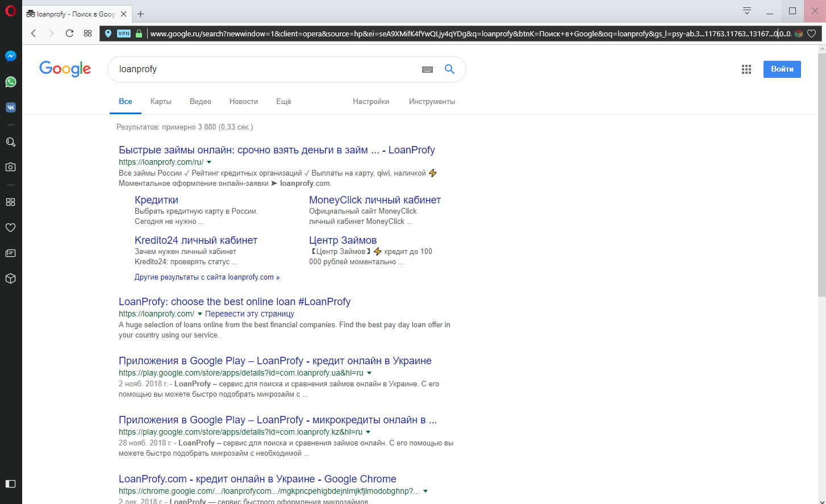Open MoneyClick личный кабинет sitelink
This screenshot has width=826, height=504.
pyautogui.click(x=375, y=200)
